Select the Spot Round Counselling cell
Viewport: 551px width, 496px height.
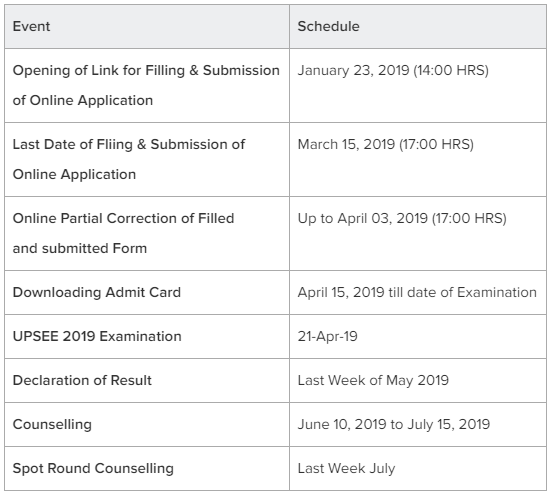tap(147, 469)
